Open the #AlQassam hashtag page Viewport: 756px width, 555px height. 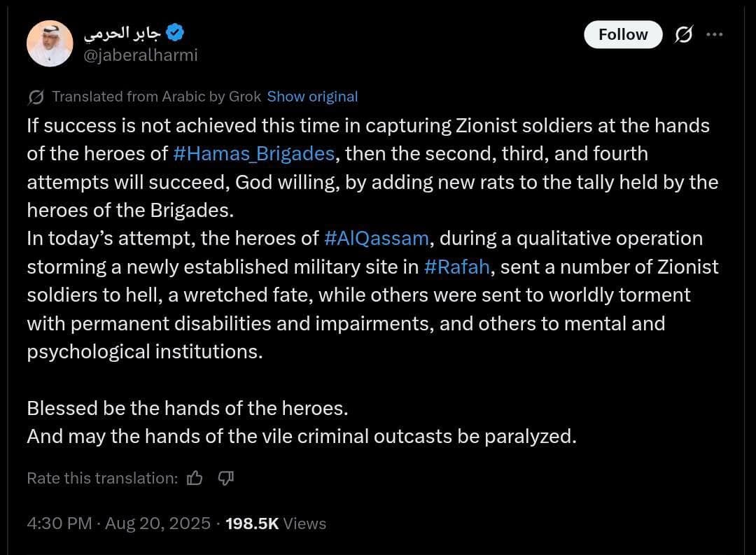pyautogui.click(x=377, y=238)
